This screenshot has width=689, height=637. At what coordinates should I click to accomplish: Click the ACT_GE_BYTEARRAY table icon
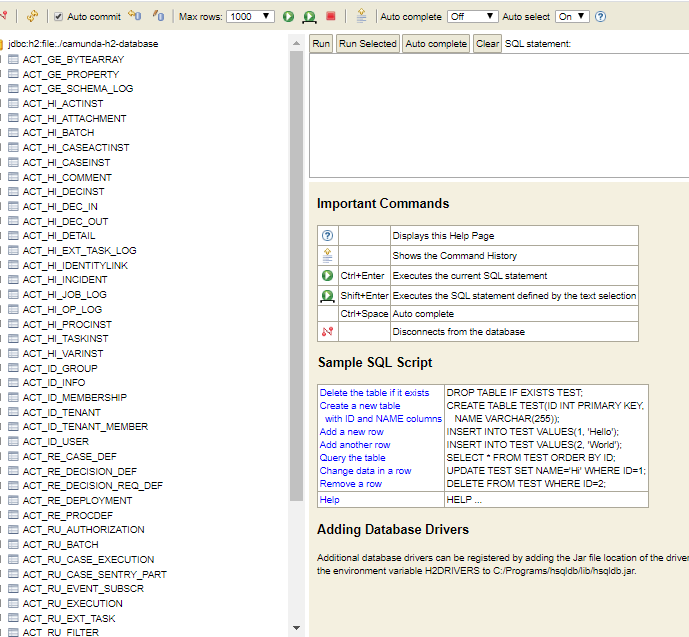click(14, 59)
